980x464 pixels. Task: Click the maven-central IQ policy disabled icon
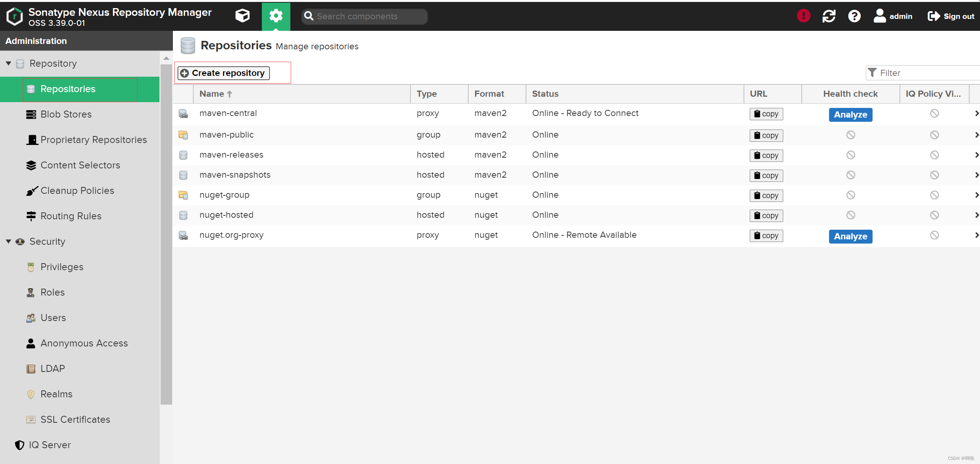935,114
